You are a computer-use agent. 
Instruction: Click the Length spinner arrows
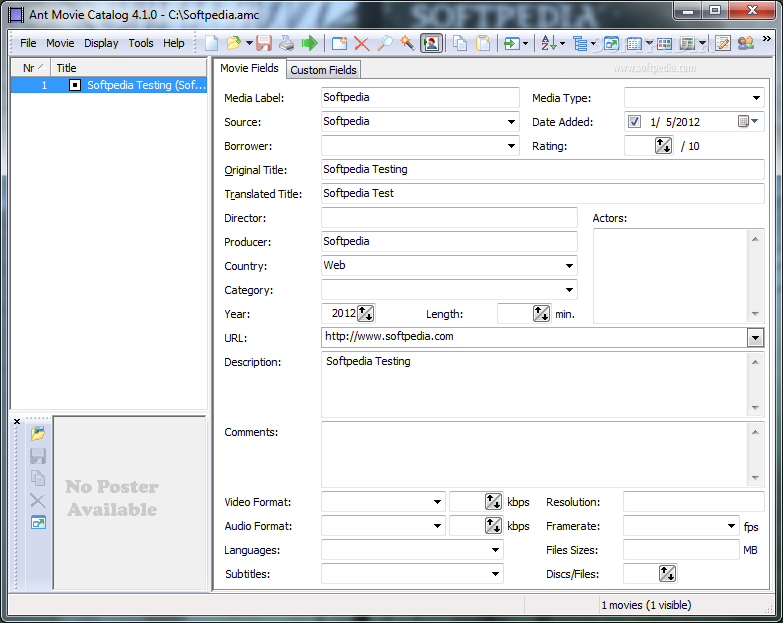(x=541, y=313)
